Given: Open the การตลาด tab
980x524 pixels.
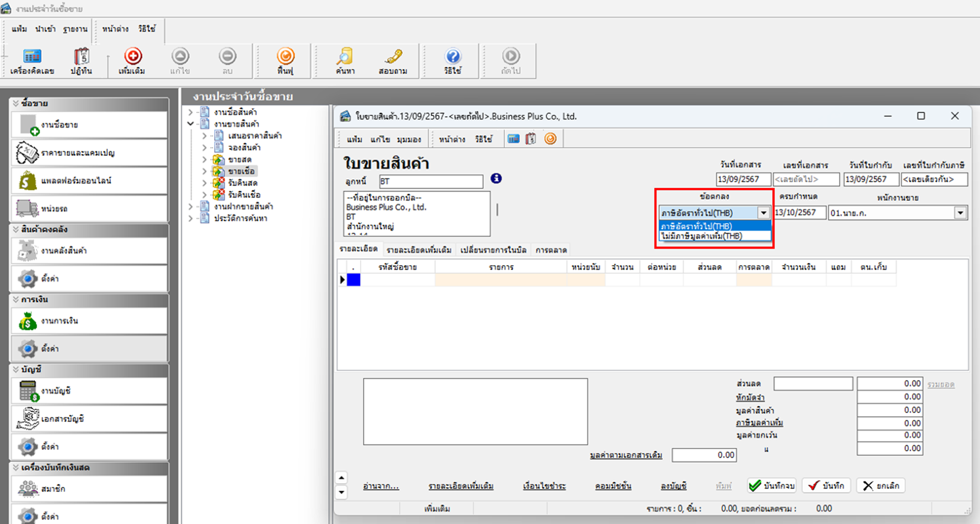Looking at the screenshot, I should coord(551,250).
